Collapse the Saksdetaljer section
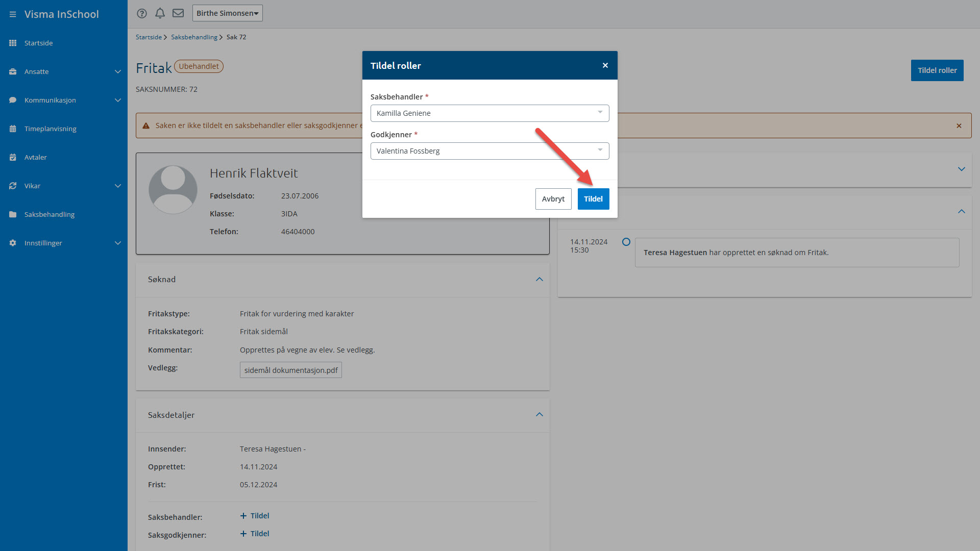The height and width of the screenshot is (551, 980). 540,415
